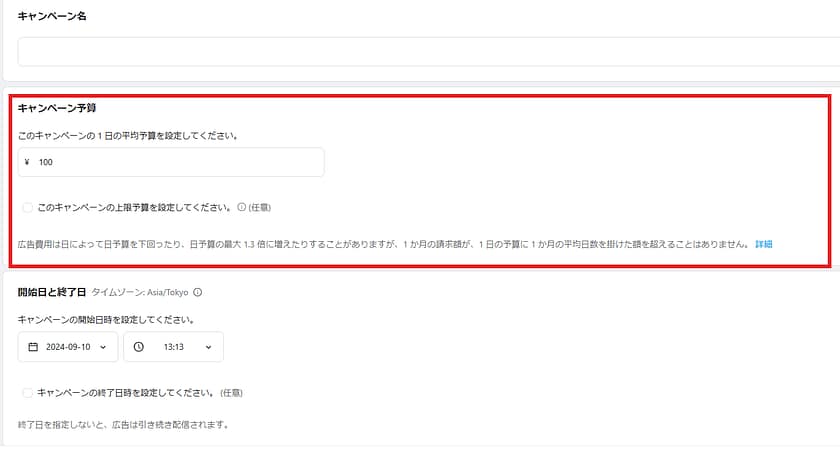Click the キャンペーン予算 section heading

click(57, 108)
